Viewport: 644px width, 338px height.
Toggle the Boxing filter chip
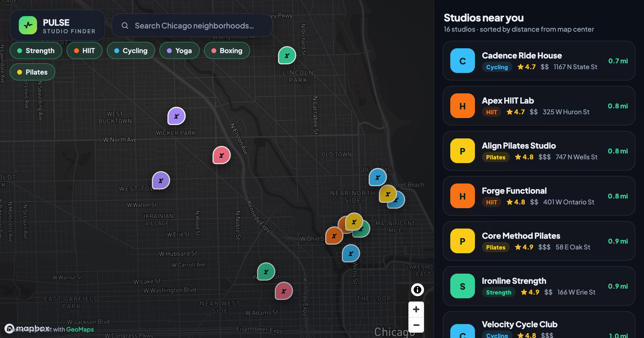(x=227, y=50)
